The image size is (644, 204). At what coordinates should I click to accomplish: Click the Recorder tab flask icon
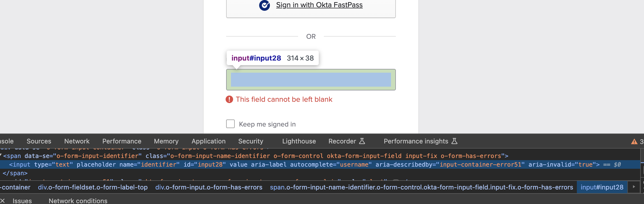point(362,141)
